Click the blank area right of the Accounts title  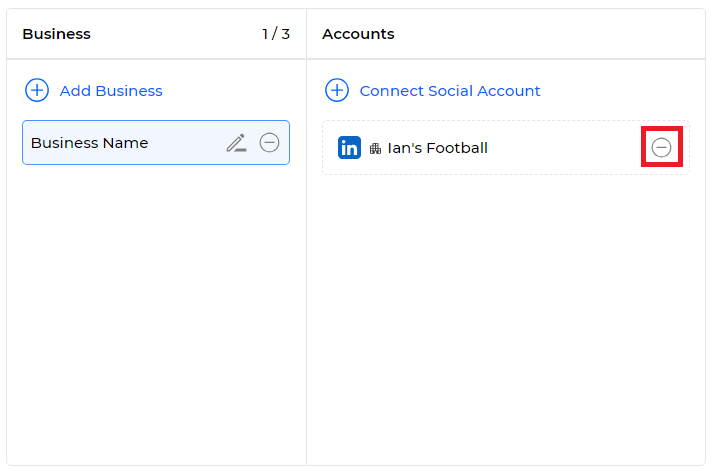click(548, 34)
